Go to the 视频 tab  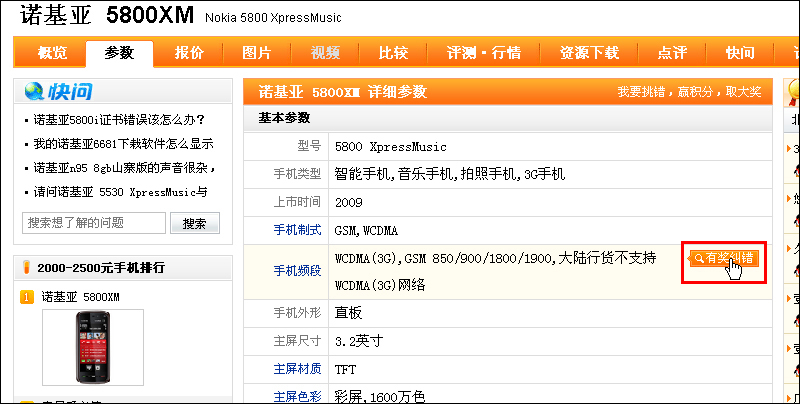click(x=325, y=53)
